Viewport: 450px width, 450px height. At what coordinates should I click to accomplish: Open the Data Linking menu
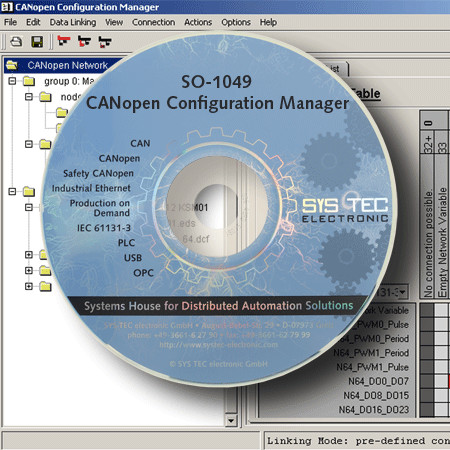click(73, 22)
